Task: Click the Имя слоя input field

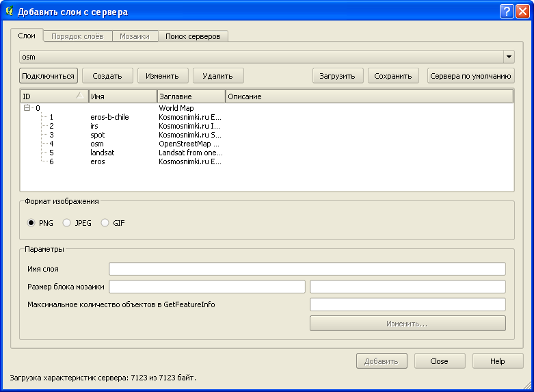Action: pos(307,269)
